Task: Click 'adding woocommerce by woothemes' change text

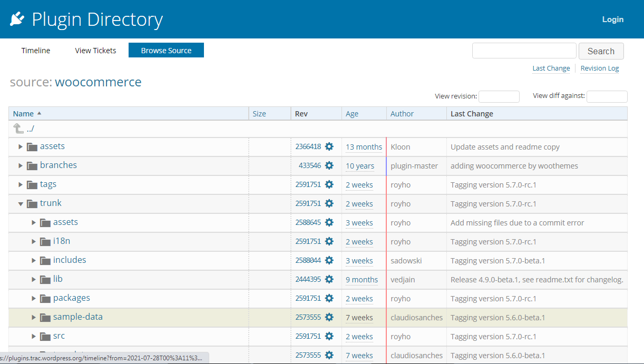Action: point(514,166)
